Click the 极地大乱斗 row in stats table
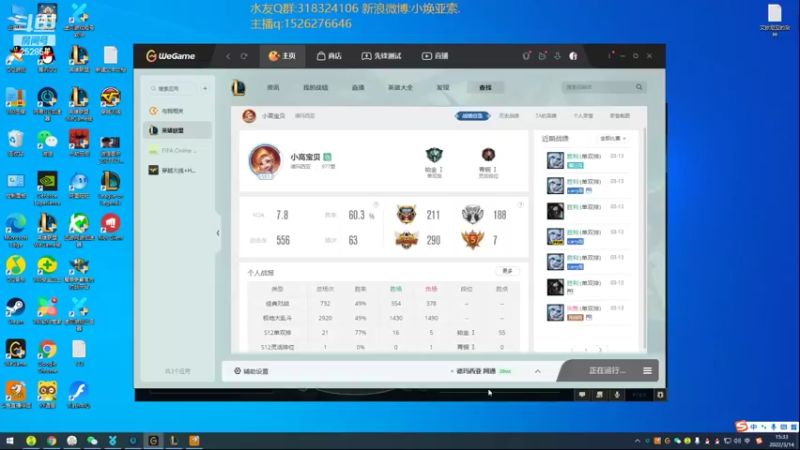 (384, 318)
